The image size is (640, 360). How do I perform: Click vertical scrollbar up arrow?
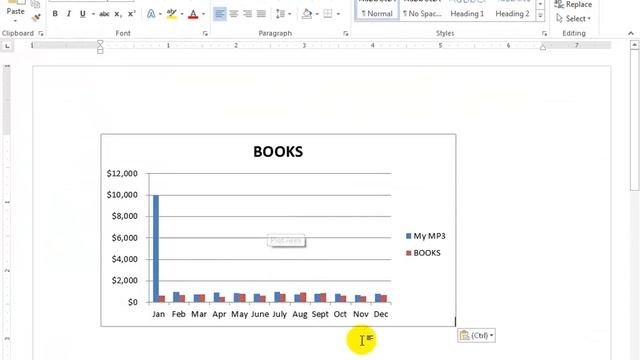point(634,44)
